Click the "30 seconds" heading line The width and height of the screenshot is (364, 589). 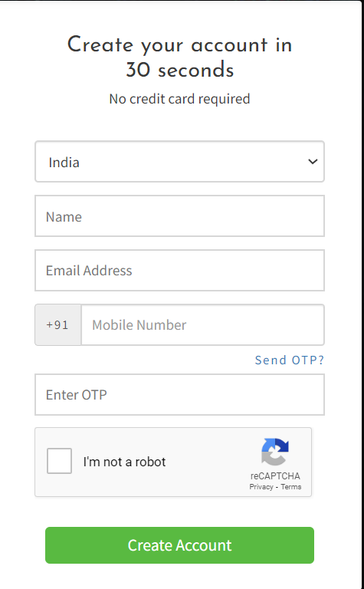pos(180,70)
